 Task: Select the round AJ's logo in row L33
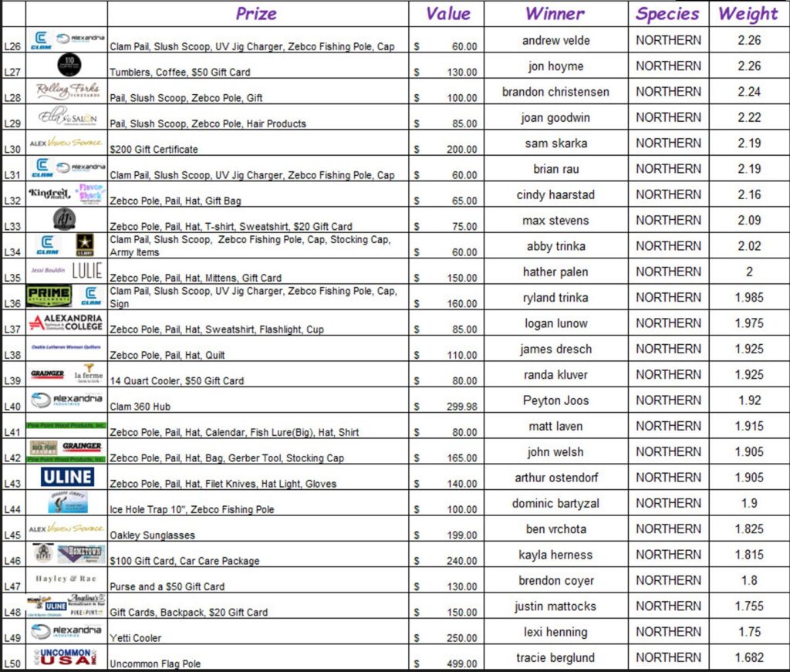(x=65, y=219)
